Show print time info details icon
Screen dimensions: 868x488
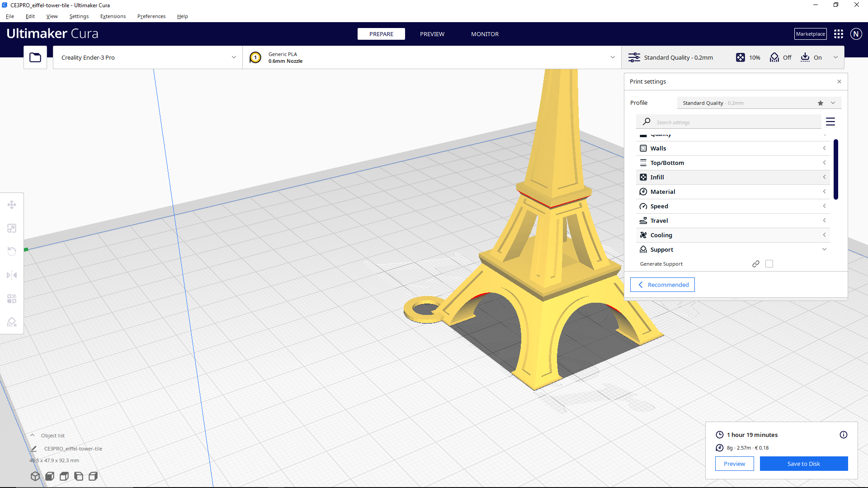844,435
